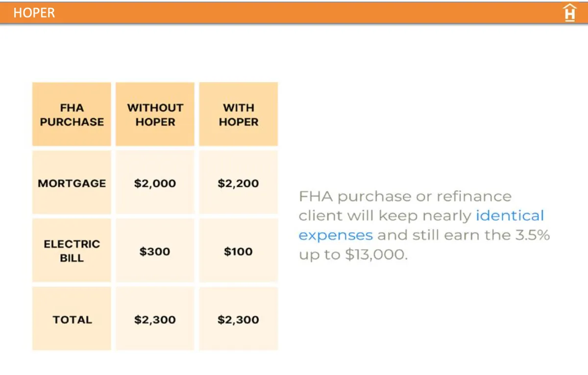Click the "$13,000" amount in the paragraph
The width and height of the screenshot is (588, 375).
(376, 255)
